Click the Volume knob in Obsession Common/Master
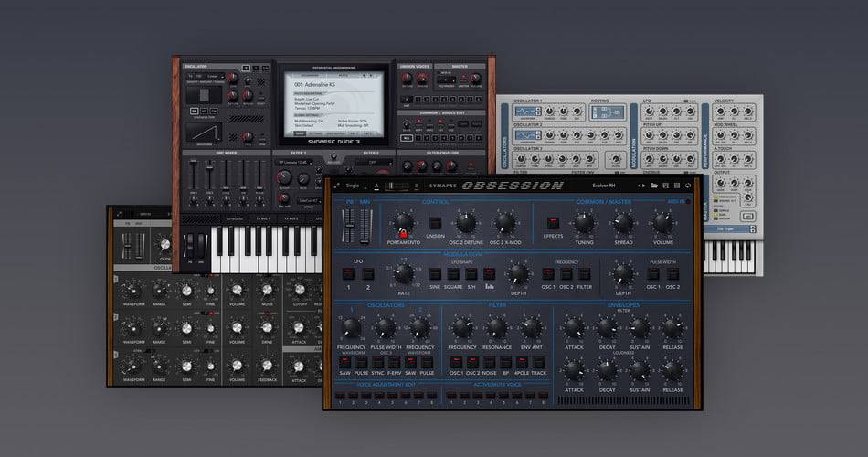868x457 pixels. click(x=662, y=223)
